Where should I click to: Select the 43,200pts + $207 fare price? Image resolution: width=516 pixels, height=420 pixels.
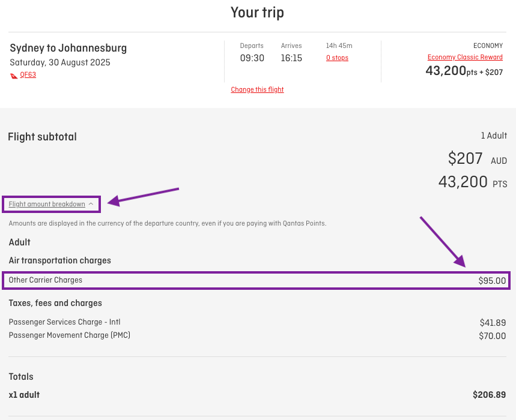[464, 71]
